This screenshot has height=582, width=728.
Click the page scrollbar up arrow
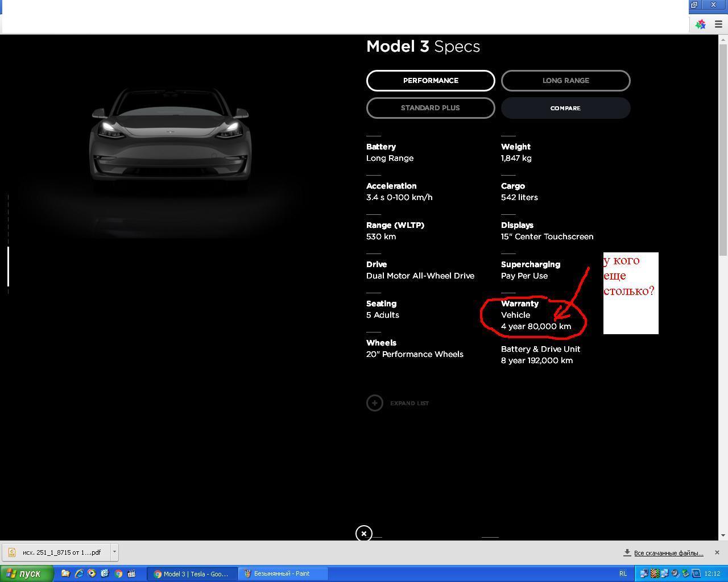click(x=723, y=39)
